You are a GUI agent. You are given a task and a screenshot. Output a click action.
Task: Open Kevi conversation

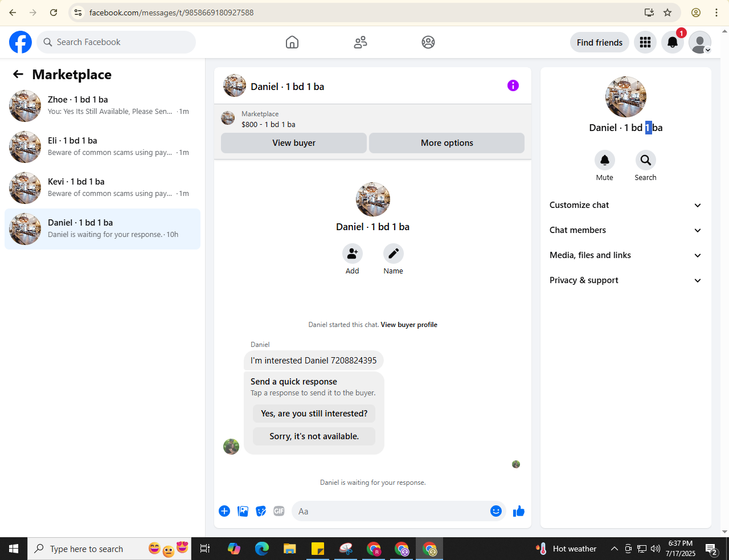tap(103, 188)
